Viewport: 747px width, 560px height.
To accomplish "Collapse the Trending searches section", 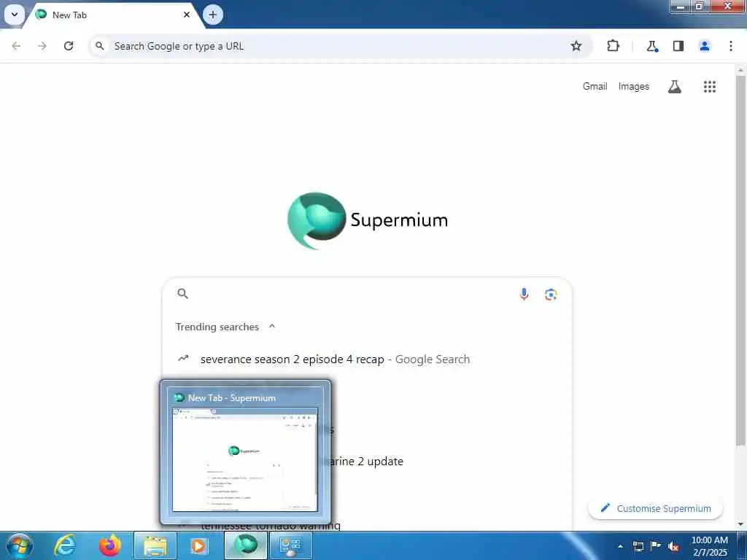I will tap(272, 326).
